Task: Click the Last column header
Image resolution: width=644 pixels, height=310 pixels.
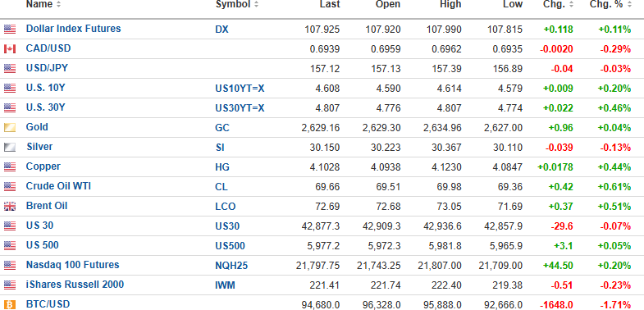Action: pos(330,5)
